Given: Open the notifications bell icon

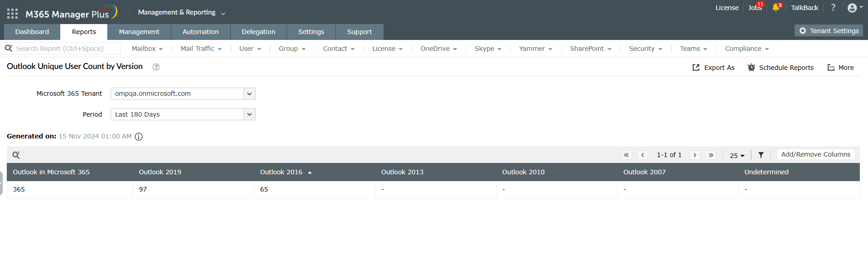Looking at the screenshot, I should (776, 7).
